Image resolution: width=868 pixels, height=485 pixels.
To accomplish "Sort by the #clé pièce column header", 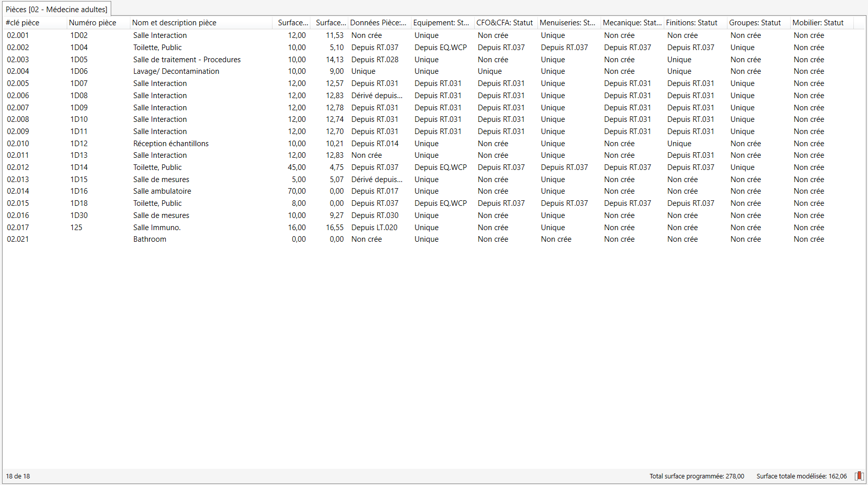I will 23,23.
